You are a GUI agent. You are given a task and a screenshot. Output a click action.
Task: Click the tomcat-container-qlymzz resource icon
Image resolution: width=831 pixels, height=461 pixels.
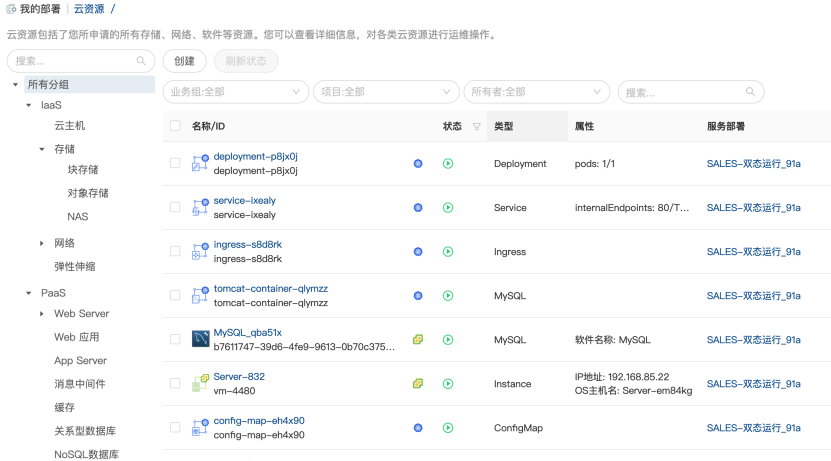(200, 295)
